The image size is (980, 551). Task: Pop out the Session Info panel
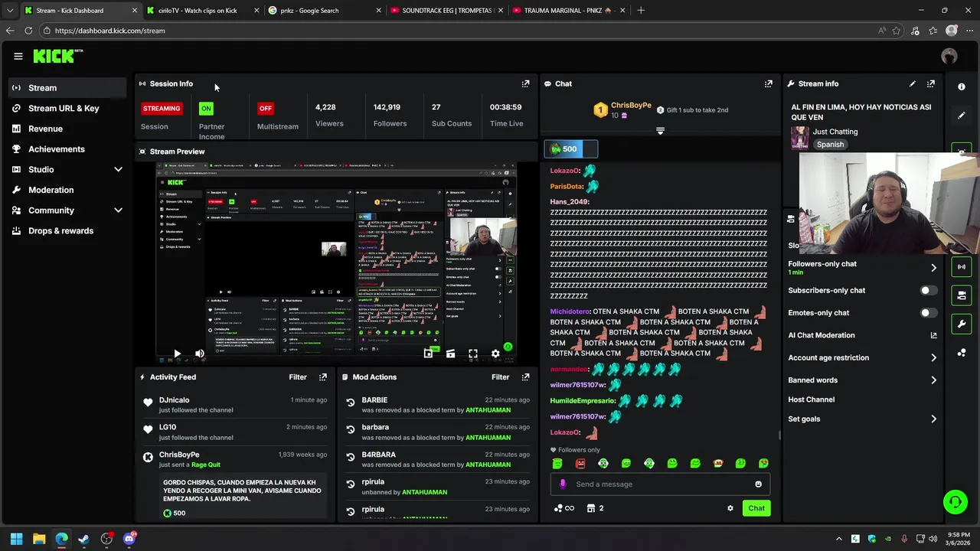525,83
